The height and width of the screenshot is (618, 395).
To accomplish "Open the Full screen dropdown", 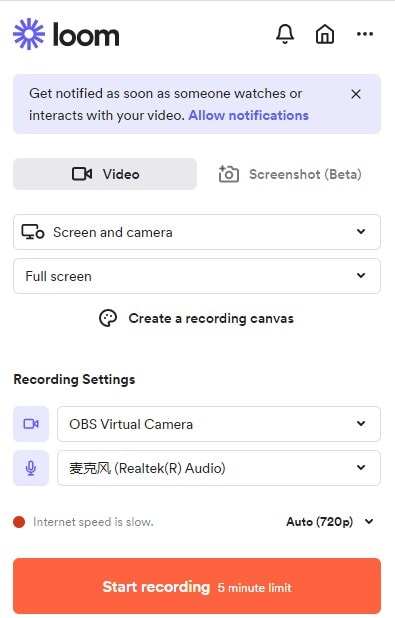I will click(197, 276).
